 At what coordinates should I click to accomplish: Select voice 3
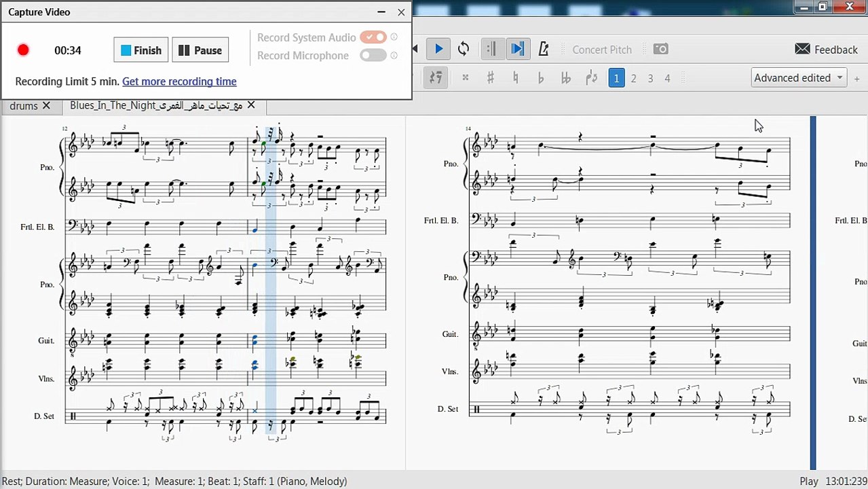650,79
